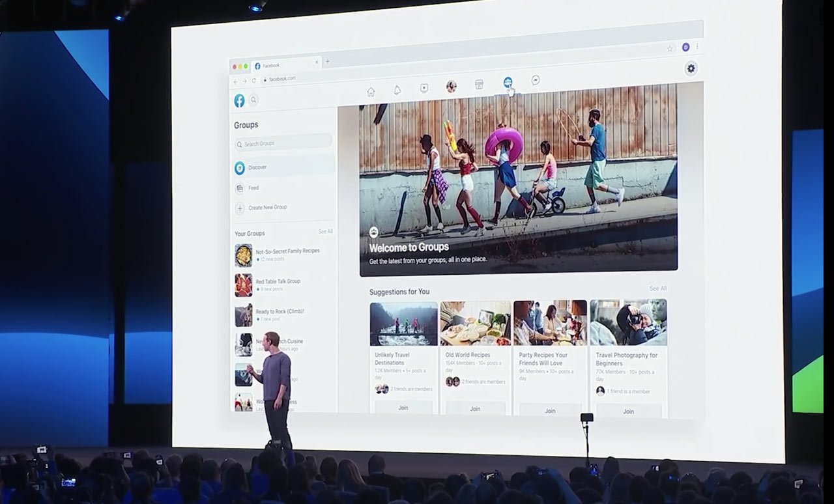Join Travel Photography for Beginners group

point(628,411)
